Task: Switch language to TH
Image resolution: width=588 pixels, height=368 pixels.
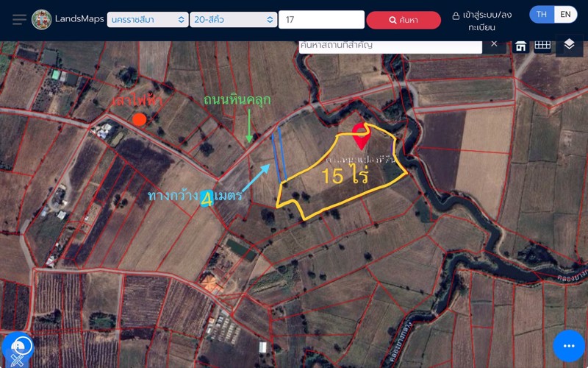Action: pyautogui.click(x=542, y=14)
